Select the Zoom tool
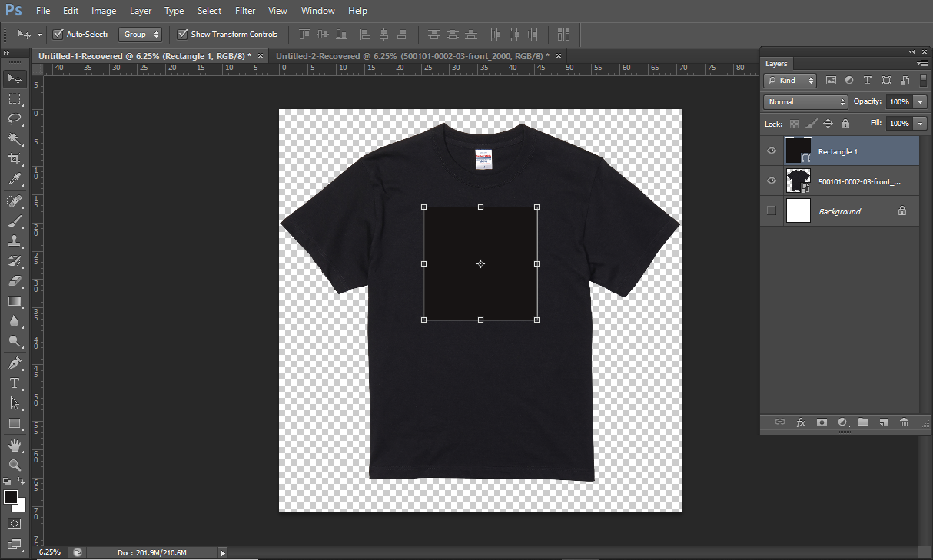Screen dimensions: 933x560 (14, 465)
